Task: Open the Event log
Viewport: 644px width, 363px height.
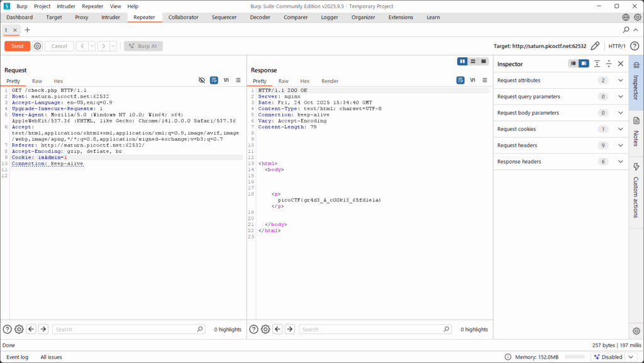Action: (17, 357)
